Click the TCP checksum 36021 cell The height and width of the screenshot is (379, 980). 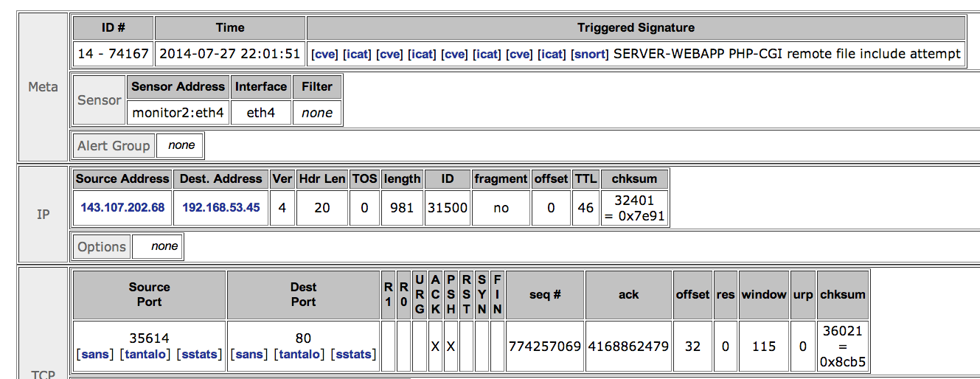tap(843, 346)
